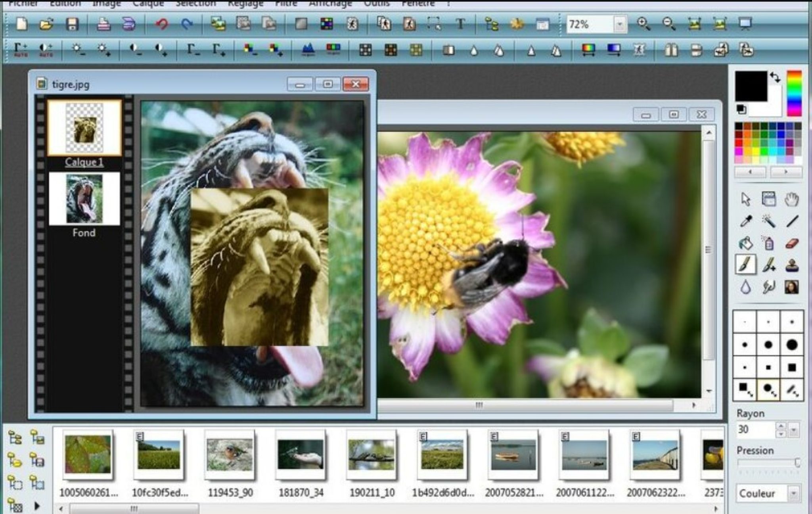Swap foreground and background colors
The image size is (812, 514).
[775, 77]
